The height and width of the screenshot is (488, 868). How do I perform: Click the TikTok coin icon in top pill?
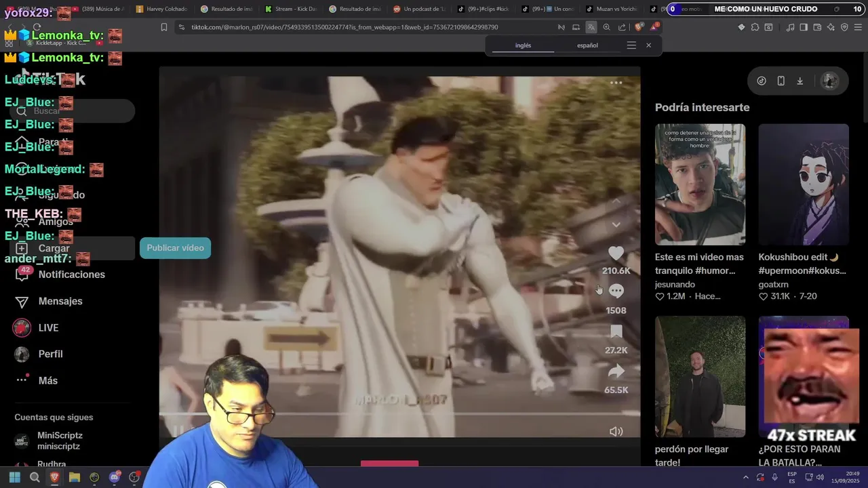762,81
